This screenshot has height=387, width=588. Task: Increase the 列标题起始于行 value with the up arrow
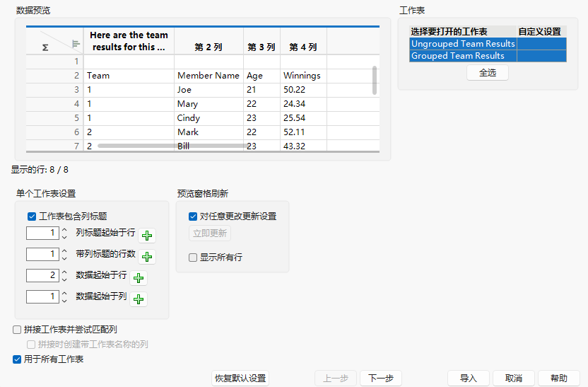64,230
